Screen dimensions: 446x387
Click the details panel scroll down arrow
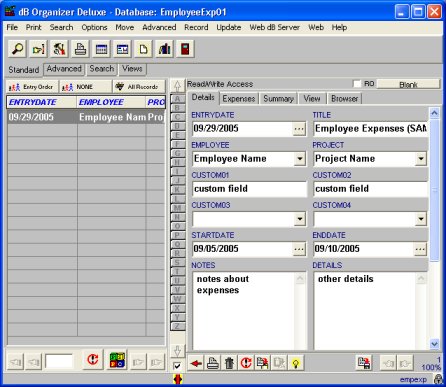click(434, 344)
